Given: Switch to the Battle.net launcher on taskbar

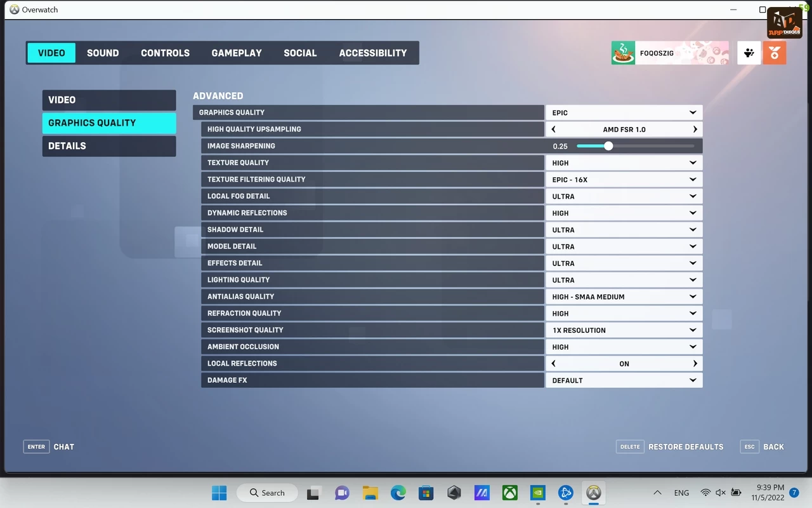Looking at the screenshot, I should [565, 493].
